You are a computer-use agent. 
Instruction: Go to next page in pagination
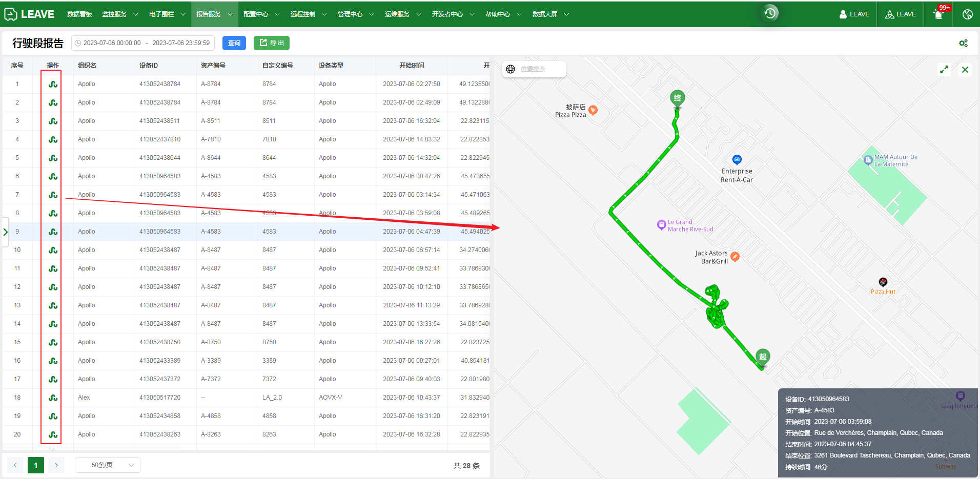[56, 465]
